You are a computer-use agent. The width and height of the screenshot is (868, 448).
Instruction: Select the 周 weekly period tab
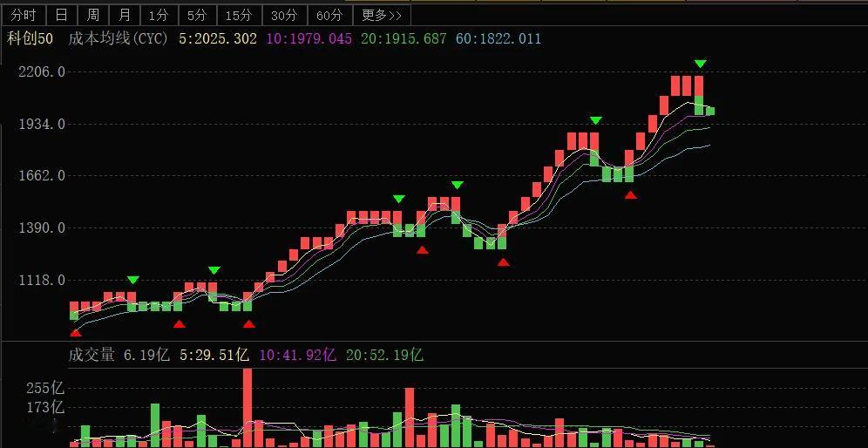(93, 15)
